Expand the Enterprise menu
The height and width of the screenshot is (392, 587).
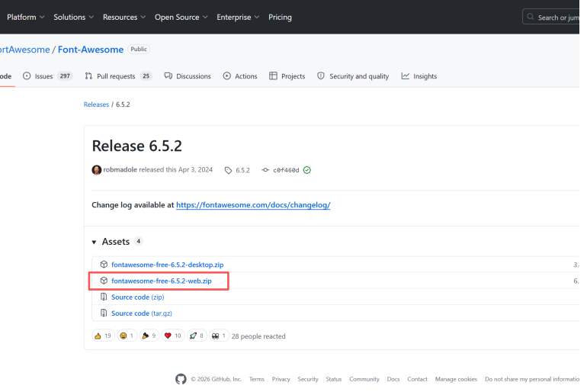[x=238, y=18]
